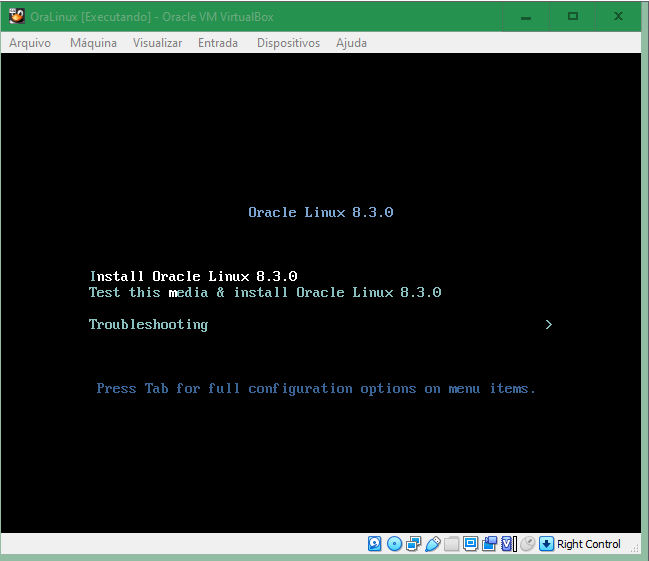Viewport: 649px width, 561px height.
Task: Click the USB devices icon
Action: click(x=433, y=544)
